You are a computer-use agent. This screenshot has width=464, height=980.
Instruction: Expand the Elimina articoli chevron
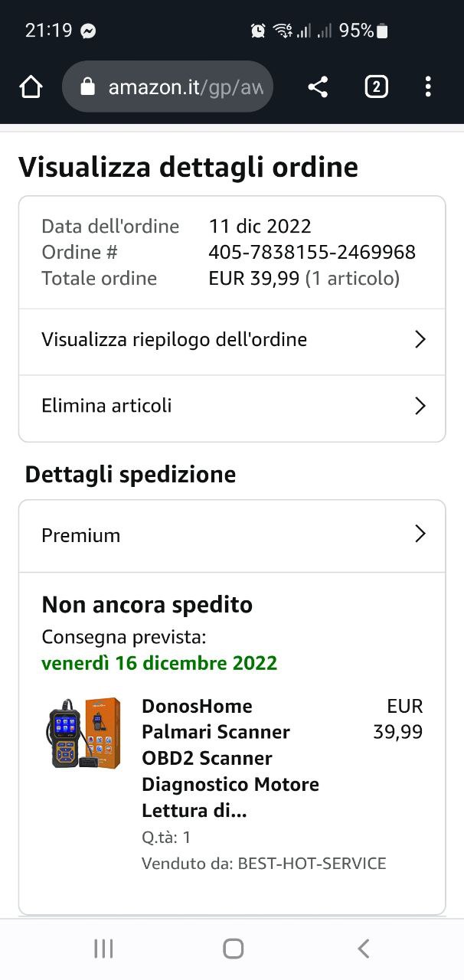420,406
